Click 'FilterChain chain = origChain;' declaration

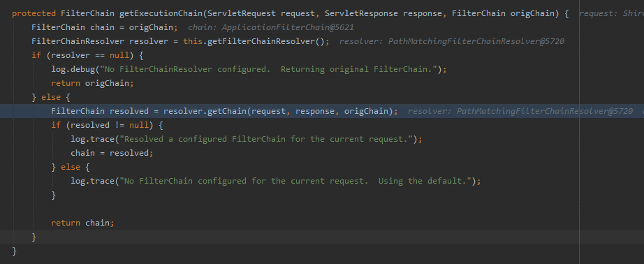coord(105,27)
